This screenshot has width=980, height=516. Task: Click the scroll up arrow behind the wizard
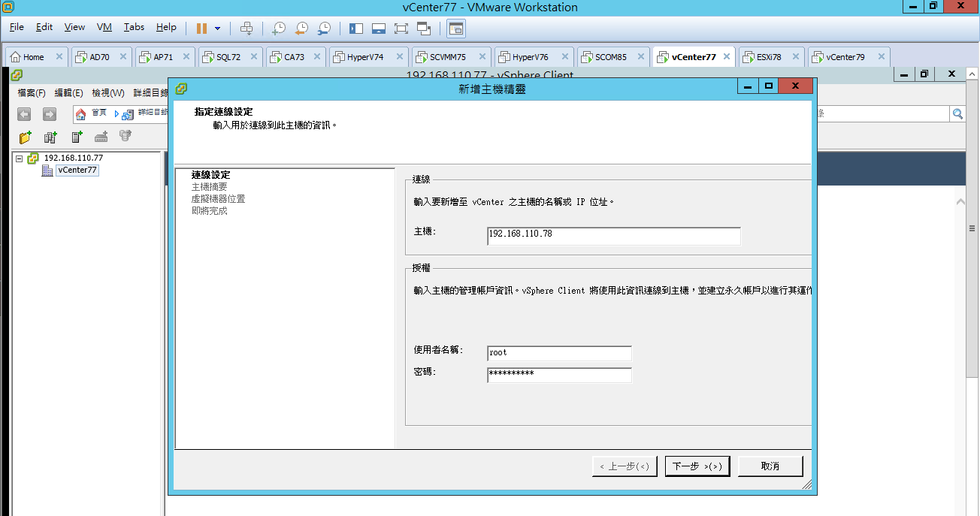click(x=960, y=202)
